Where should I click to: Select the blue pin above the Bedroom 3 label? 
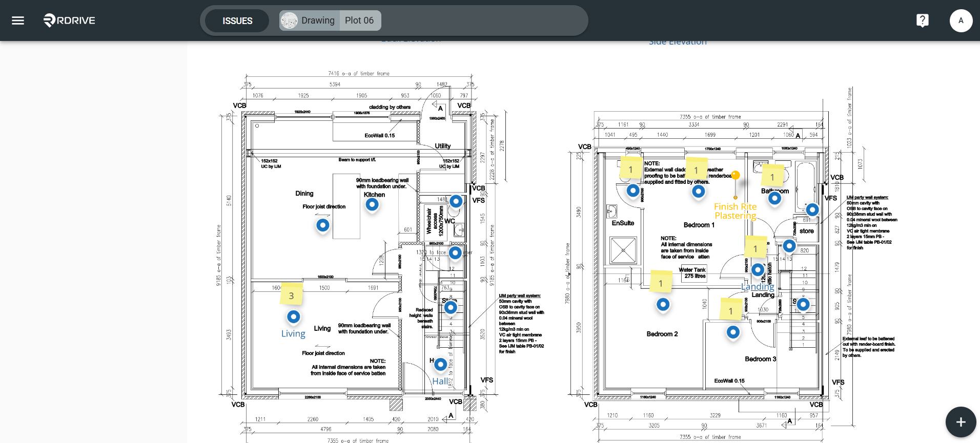(x=733, y=332)
